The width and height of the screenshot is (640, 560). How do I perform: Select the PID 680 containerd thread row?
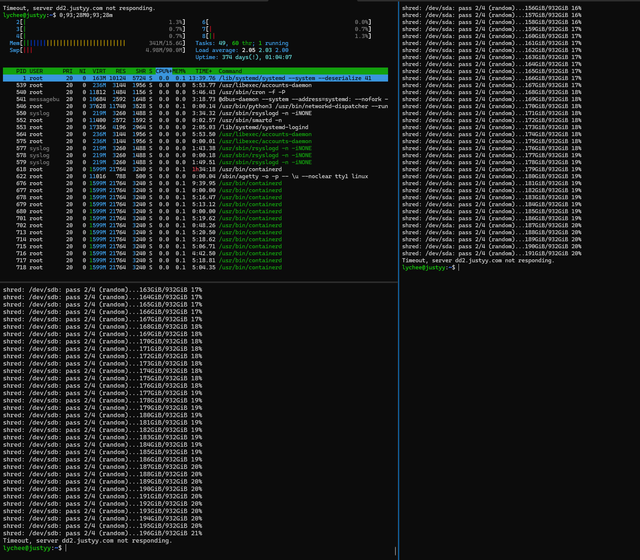click(195, 211)
